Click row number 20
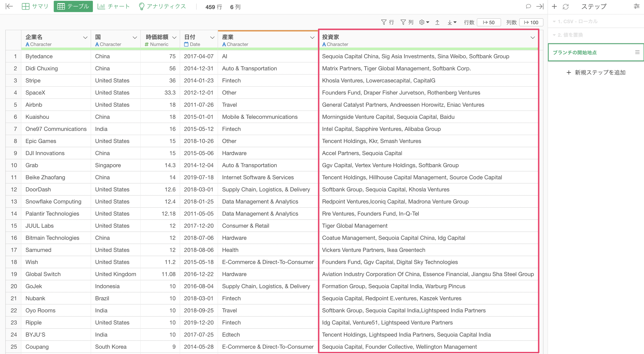This screenshot has width=644, height=354. tap(14, 287)
